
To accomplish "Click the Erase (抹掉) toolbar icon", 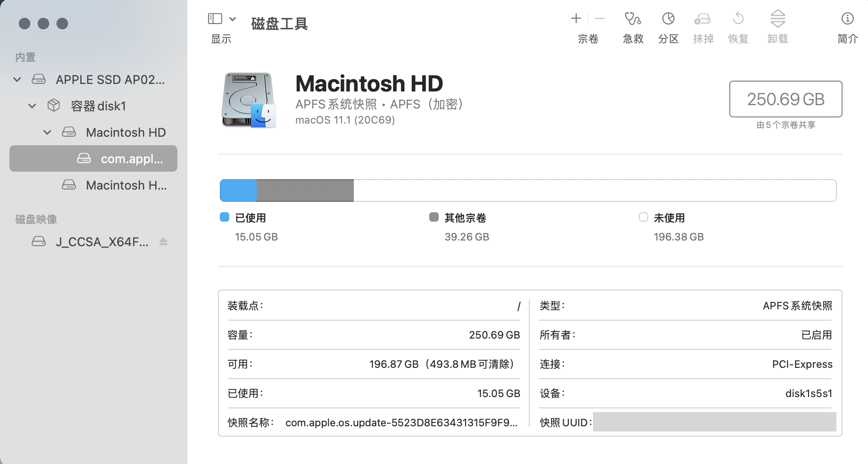I will [x=702, y=19].
